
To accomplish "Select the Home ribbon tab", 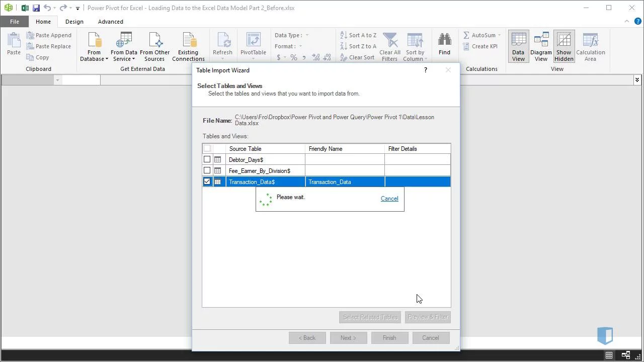I will point(43,22).
